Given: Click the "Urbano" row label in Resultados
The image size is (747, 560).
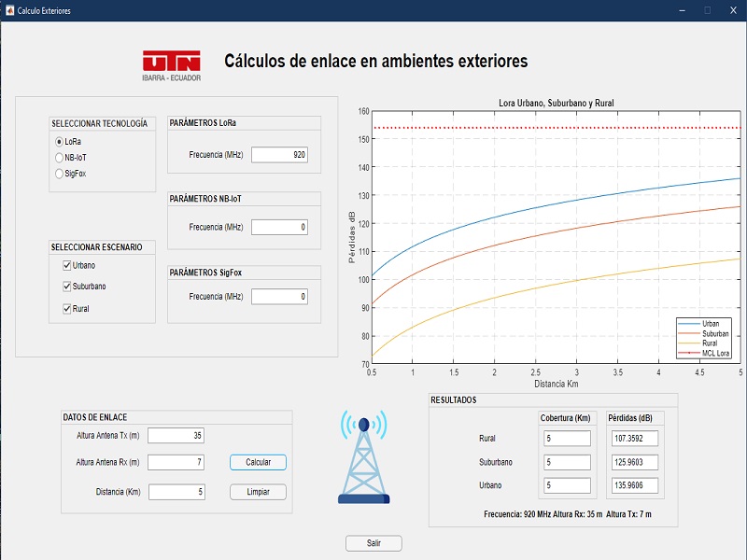Looking at the screenshot, I should 491,485.
